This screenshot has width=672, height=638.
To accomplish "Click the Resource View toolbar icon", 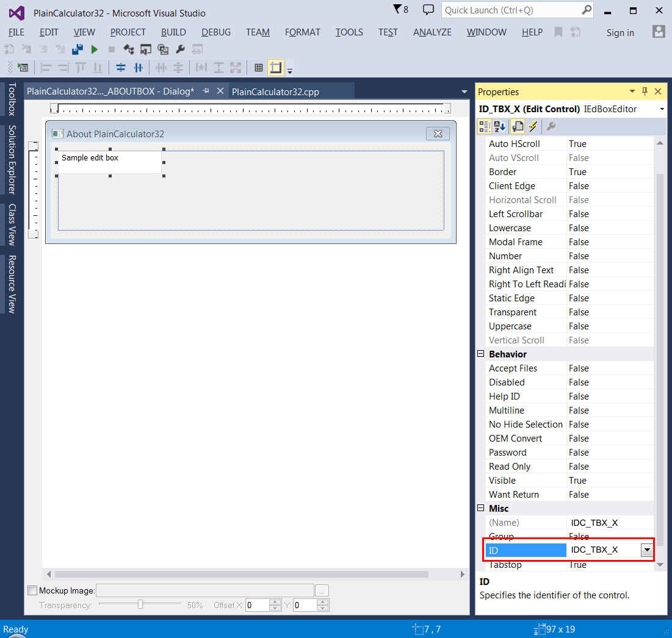I will [163, 49].
